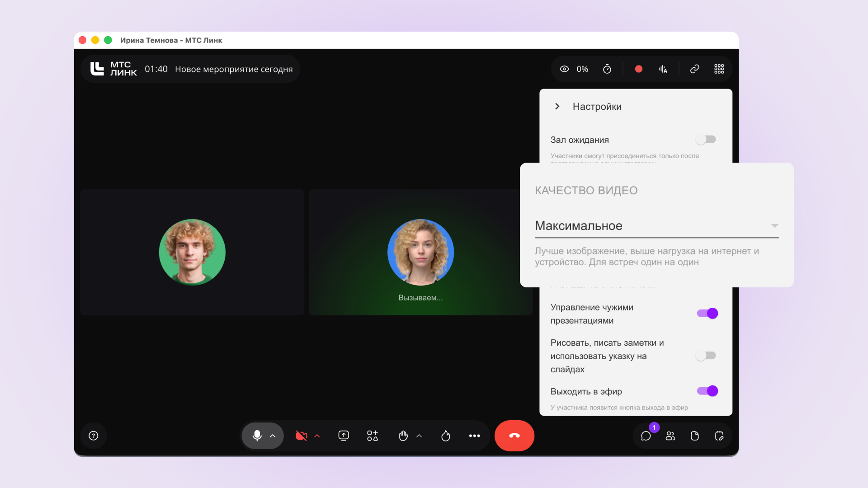Disable Управление чужими презентациями toggle

(708, 313)
